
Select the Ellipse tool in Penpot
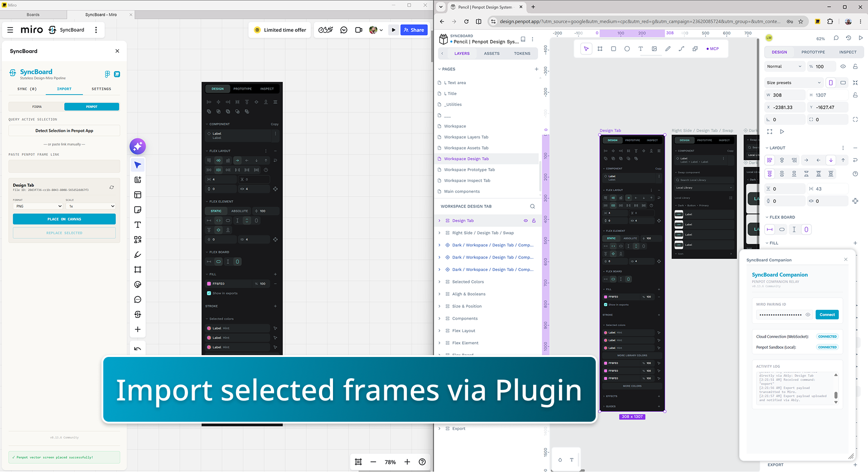click(x=627, y=49)
